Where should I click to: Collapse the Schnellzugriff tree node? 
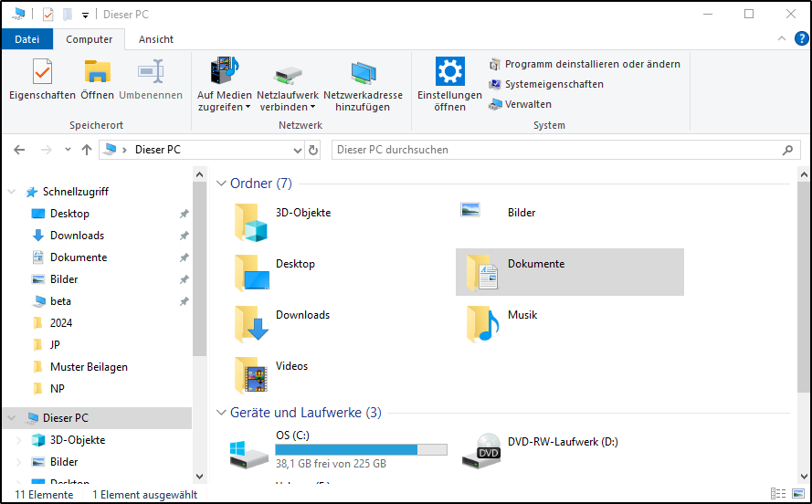point(11,192)
